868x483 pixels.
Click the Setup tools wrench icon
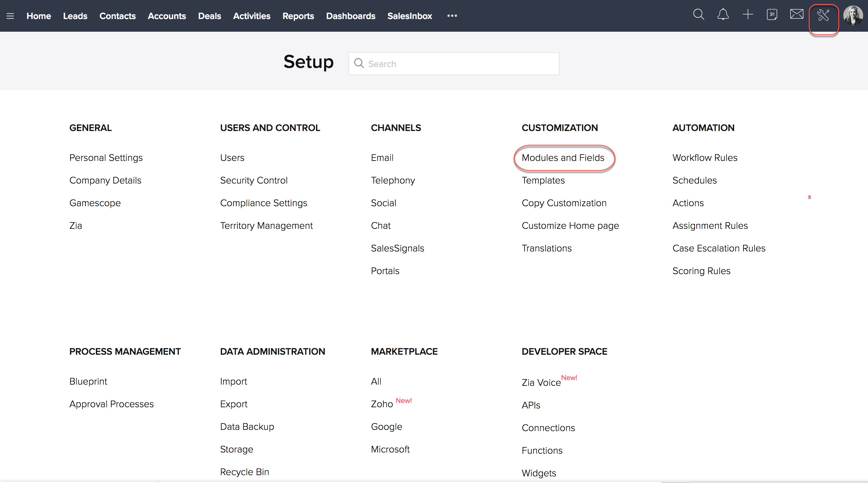tap(823, 15)
